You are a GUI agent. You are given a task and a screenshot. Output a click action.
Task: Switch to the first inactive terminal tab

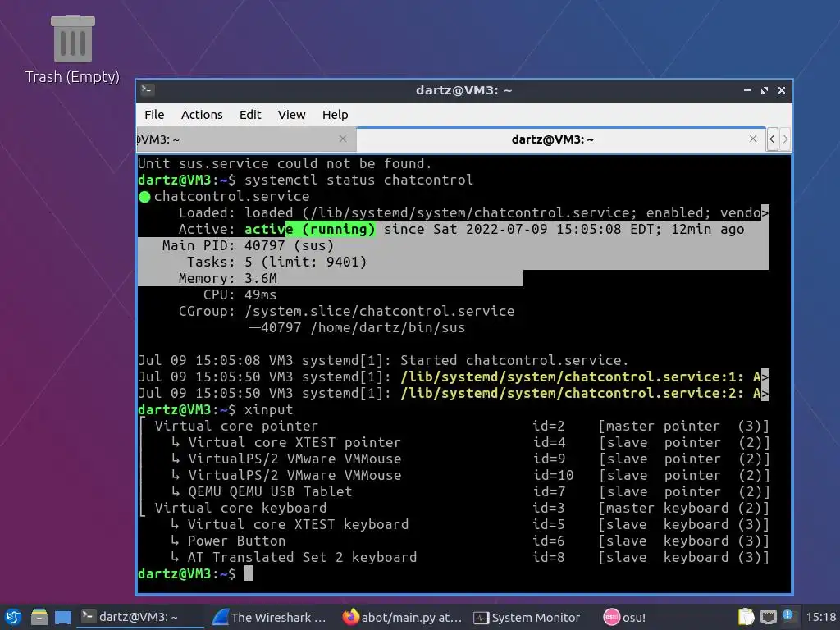click(x=246, y=139)
